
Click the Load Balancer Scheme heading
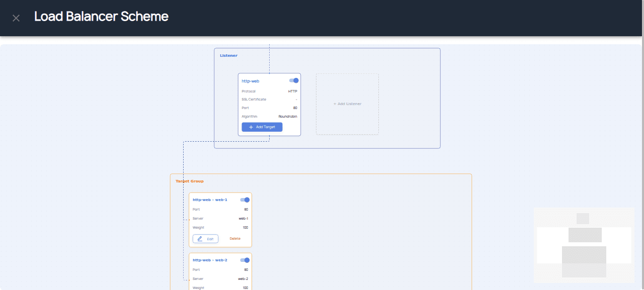tap(101, 17)
